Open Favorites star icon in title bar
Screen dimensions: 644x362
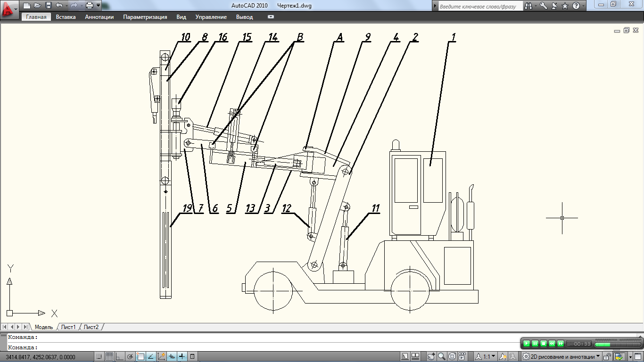pos(565,6)
